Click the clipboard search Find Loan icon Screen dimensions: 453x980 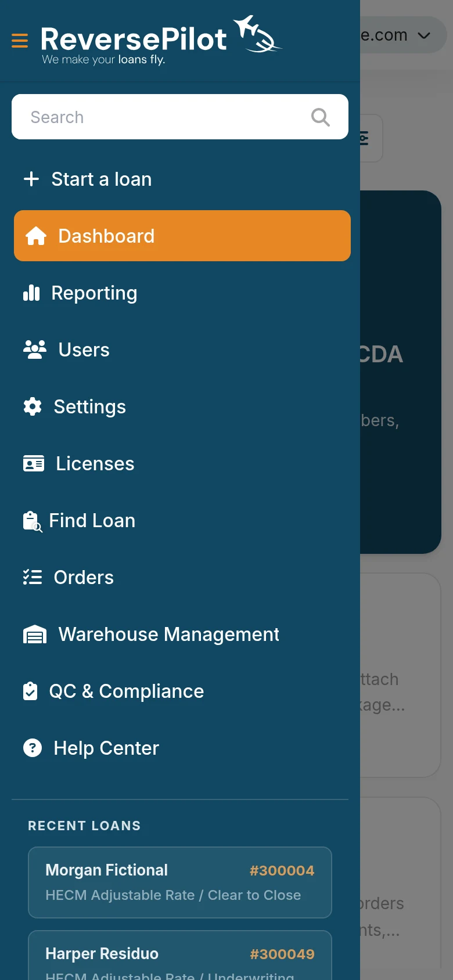pos(33,521)
